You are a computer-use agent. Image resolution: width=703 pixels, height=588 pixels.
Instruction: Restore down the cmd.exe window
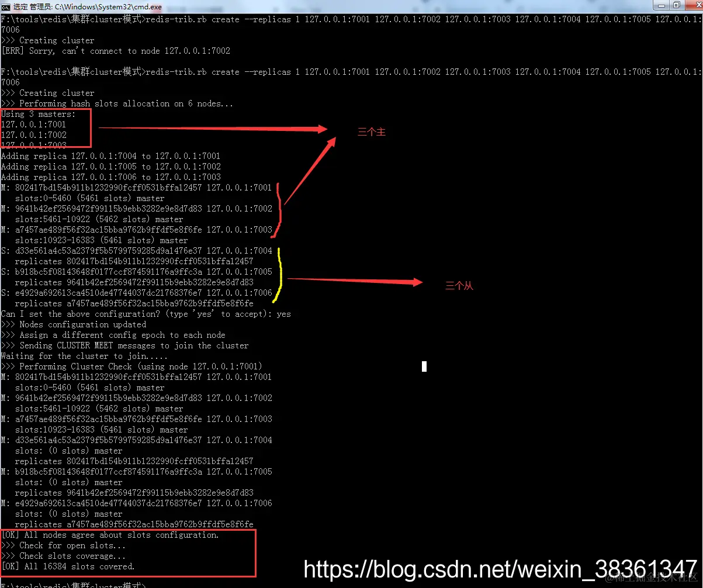coord(676,5)
